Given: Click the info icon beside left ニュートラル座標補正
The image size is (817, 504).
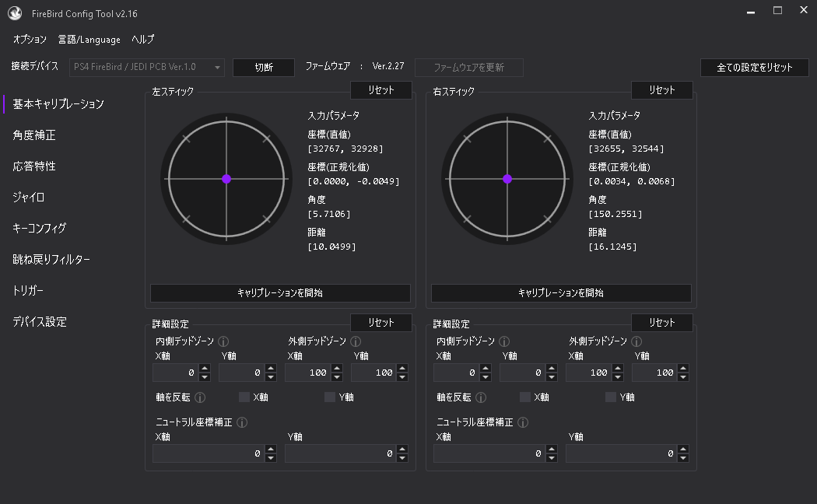Looking at the screenshot, I should (x=242, y=422).
